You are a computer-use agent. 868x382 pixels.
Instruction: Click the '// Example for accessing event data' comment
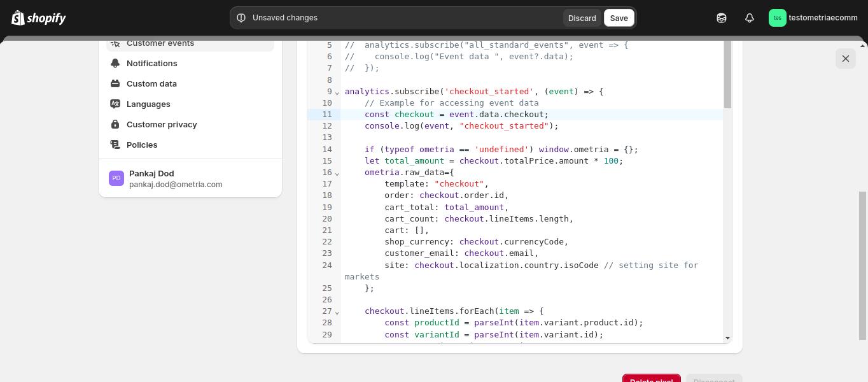click(452, 103)
